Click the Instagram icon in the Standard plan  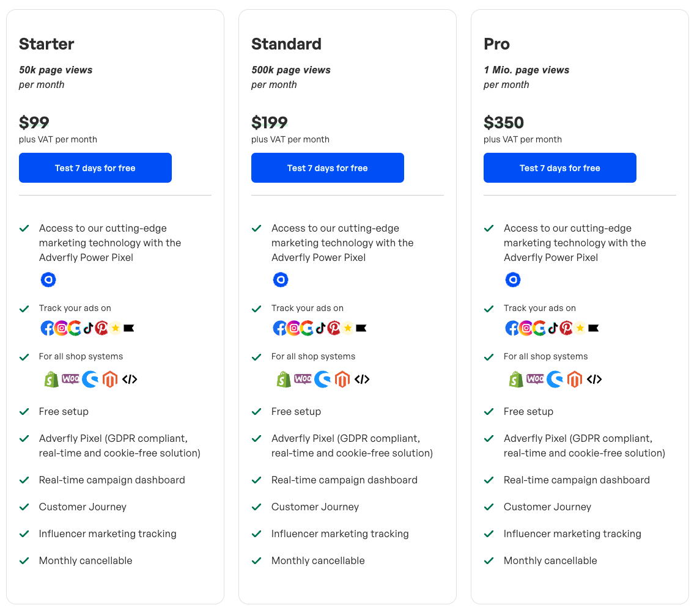(293, 328)
